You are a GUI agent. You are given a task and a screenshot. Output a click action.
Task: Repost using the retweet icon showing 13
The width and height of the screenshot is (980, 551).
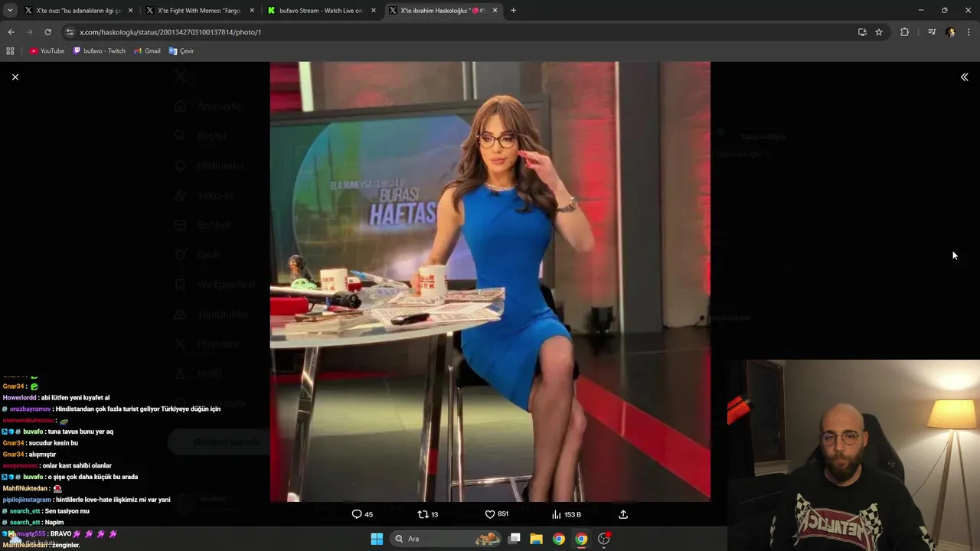pyautogui.click(x=428, y=514)
